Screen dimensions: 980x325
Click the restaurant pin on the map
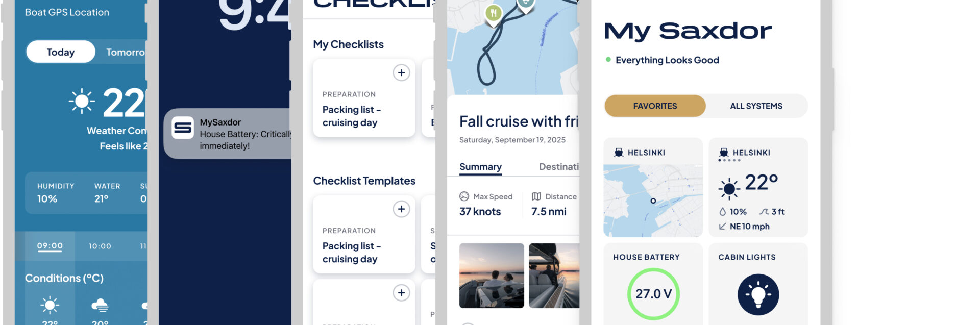pyautogui.click(x=493, y=13)
